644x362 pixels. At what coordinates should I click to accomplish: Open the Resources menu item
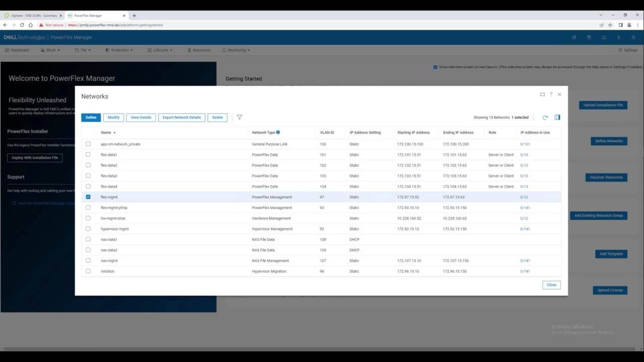(199, 50)
